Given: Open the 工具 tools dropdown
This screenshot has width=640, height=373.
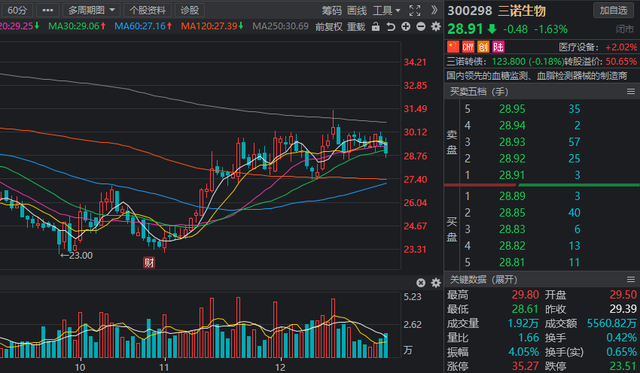Looking at the screenshot, I should [x=387, y=11].
